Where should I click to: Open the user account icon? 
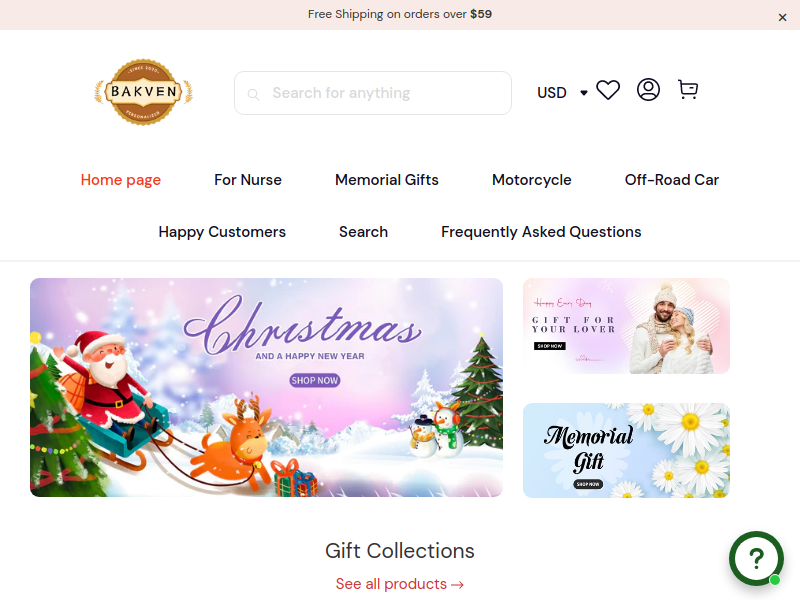pos(648,90)
